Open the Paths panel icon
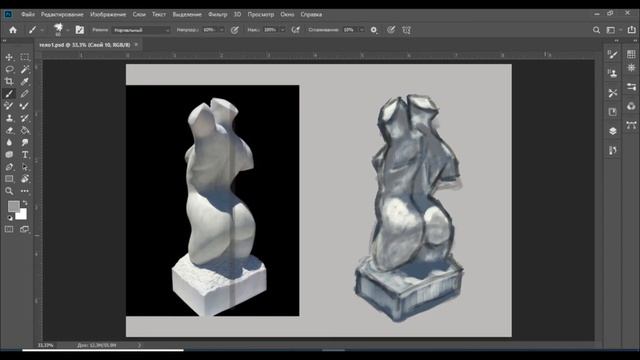This screenshot has width=640, height=360. point(631,125)
